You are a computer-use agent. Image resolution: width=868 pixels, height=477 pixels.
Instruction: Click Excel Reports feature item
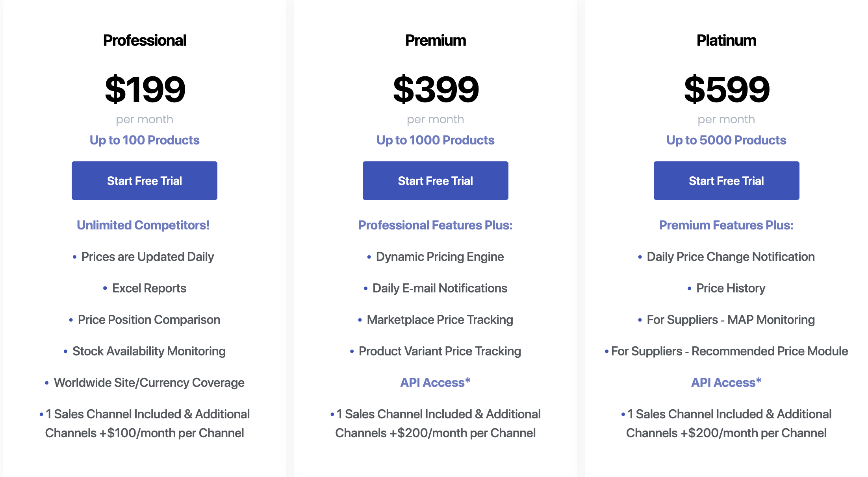[145, 288]
